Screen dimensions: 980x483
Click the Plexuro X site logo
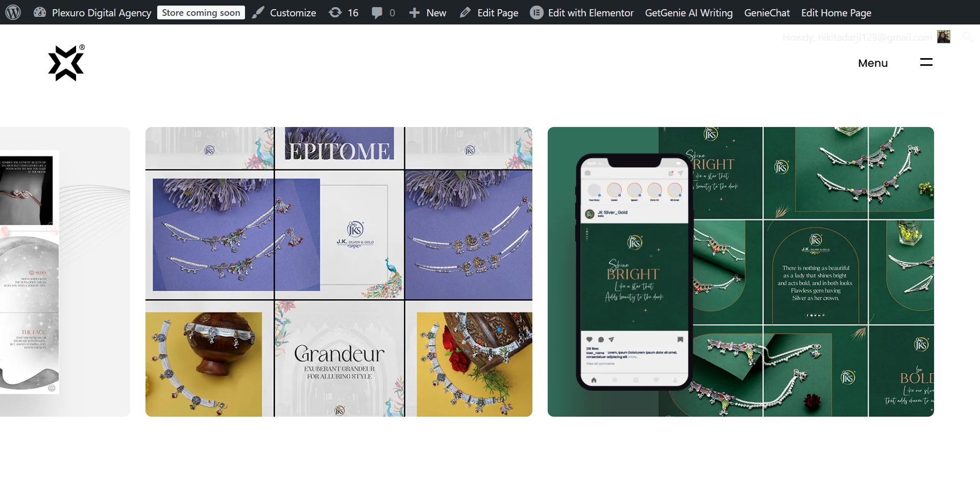click(x=66, y=63)
